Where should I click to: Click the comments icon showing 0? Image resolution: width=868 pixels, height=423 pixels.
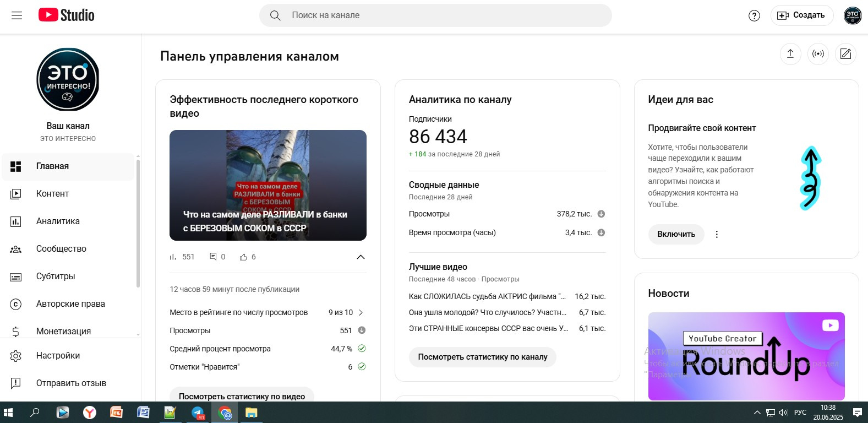pyautogui.click(x=214, y=257)
